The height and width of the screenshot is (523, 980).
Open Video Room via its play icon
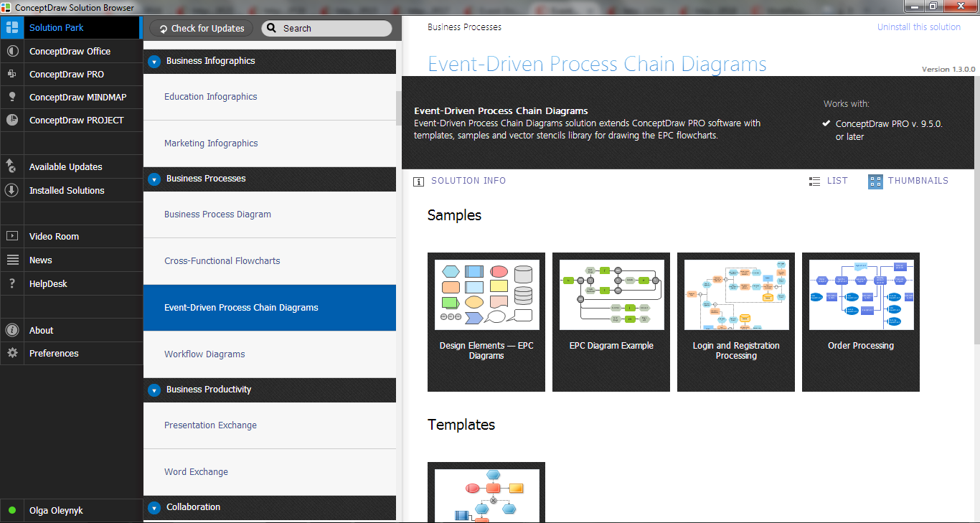[x=11, y=236]
